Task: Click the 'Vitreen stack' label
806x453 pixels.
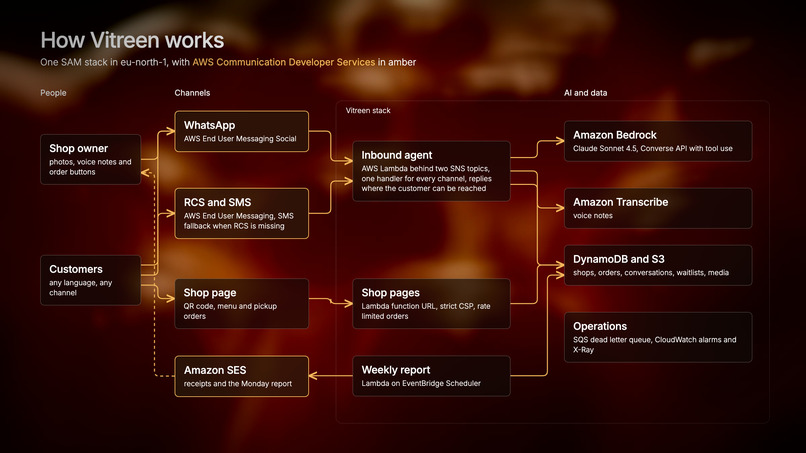Action: (368, 111)
